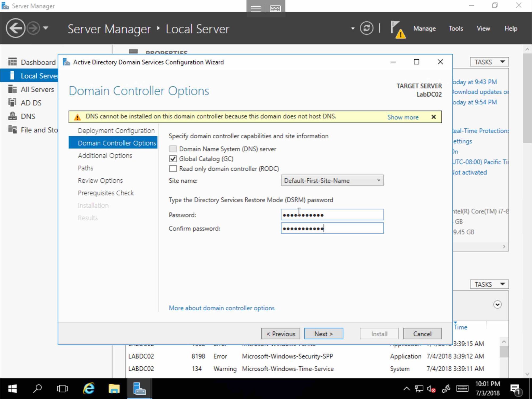Click Server Manager taskbar icon
This screenshot has width=532, height=399.
coord(139,389)
